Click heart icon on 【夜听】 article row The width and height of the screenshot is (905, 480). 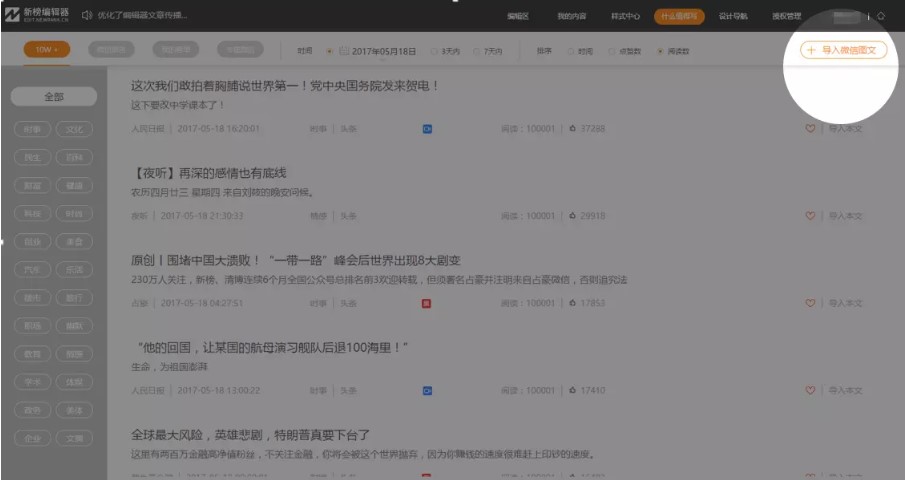tap(810, 215)
